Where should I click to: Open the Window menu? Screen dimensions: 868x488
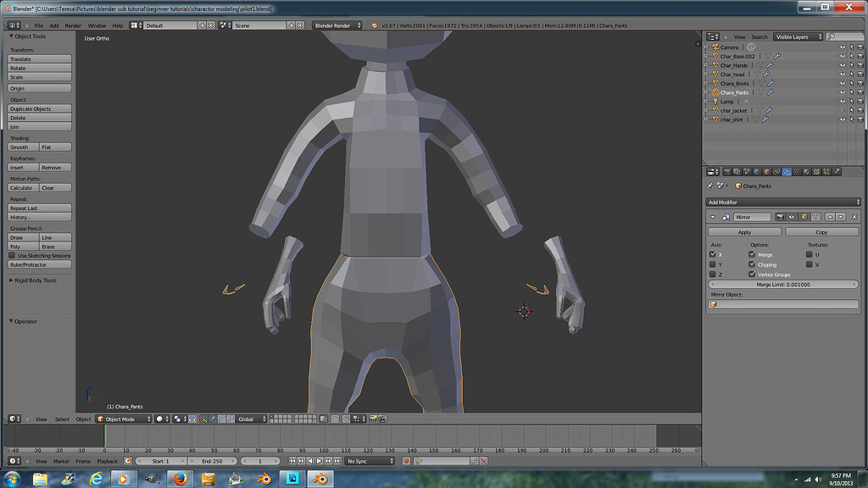pyautogui.click(x=97, y=25)
